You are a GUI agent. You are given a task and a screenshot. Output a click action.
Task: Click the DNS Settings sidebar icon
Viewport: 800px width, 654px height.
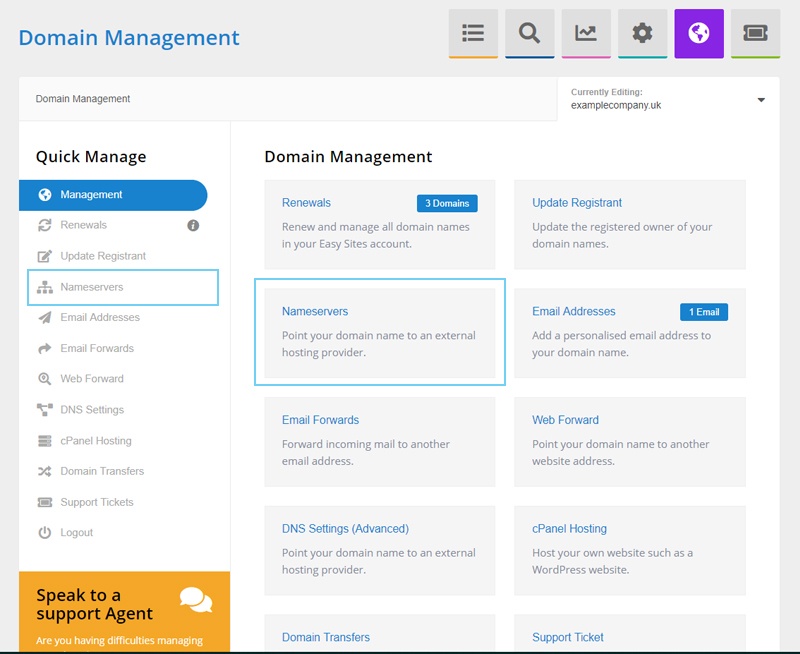coord(45,410)
